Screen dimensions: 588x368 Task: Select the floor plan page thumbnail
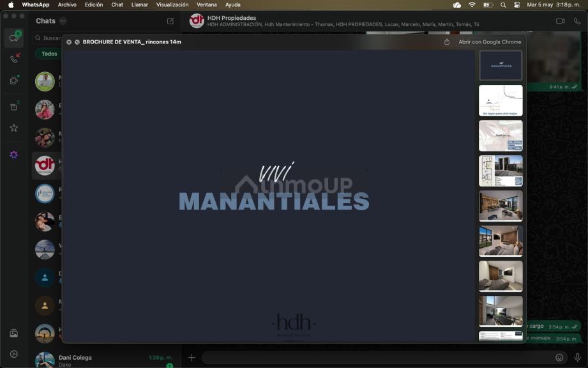(x=501, y=171)
